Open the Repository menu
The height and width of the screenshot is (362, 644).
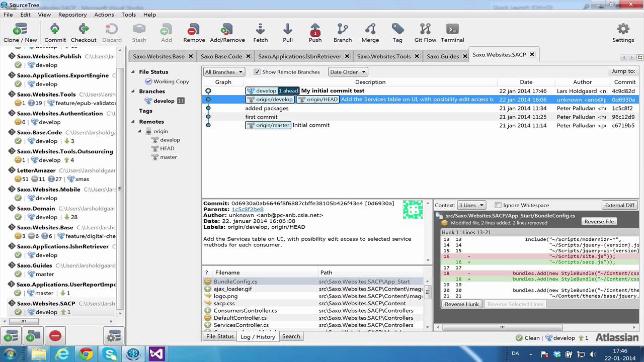(72, 15)
